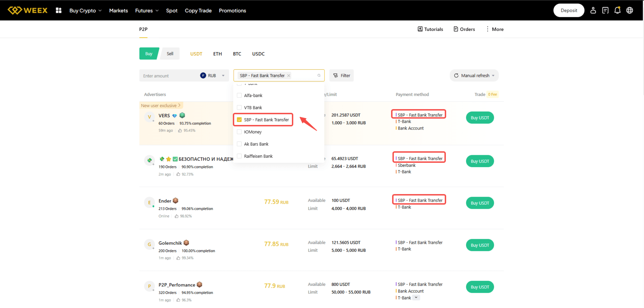Remove SBP - Fast Bank Transfer tag
This screenshot has height=308, width=644.
click(x=289, y=76)
